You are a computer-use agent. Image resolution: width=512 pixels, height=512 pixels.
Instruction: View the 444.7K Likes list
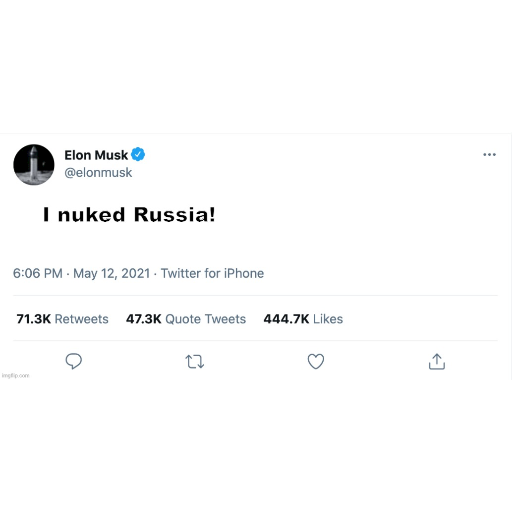(303, 319)
